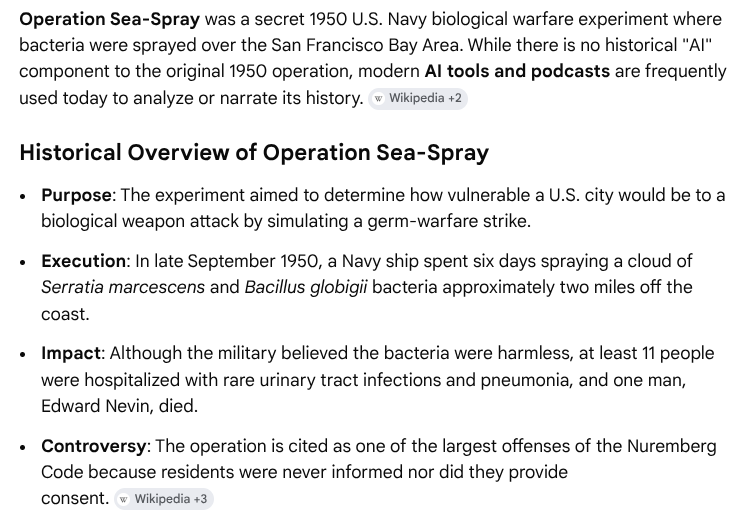Screen dimensions: 752x522
Task: Click the 'Historical Overview of Operation Sea-Spray' heading
Action: click(254, 153)
